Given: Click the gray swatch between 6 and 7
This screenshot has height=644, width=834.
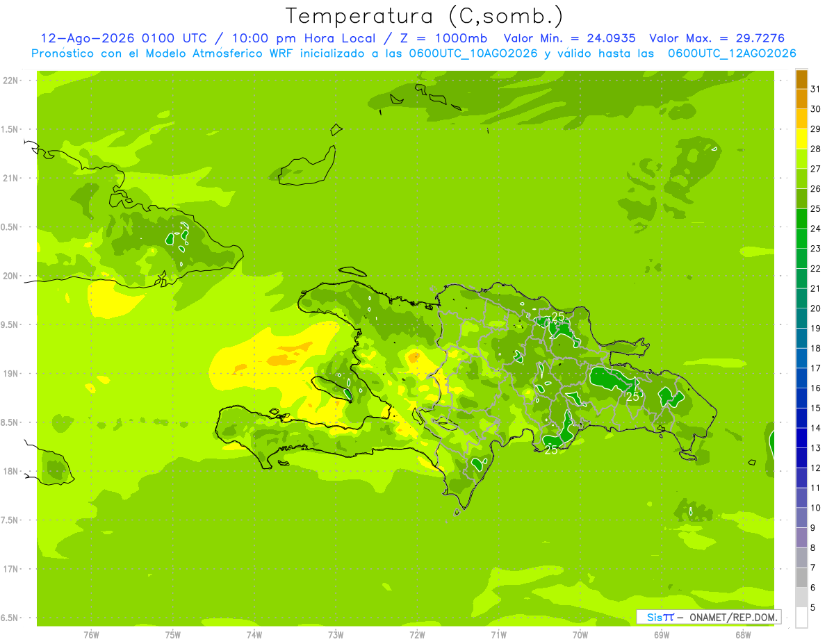Looking at the screenshot, I should (801, 577).
